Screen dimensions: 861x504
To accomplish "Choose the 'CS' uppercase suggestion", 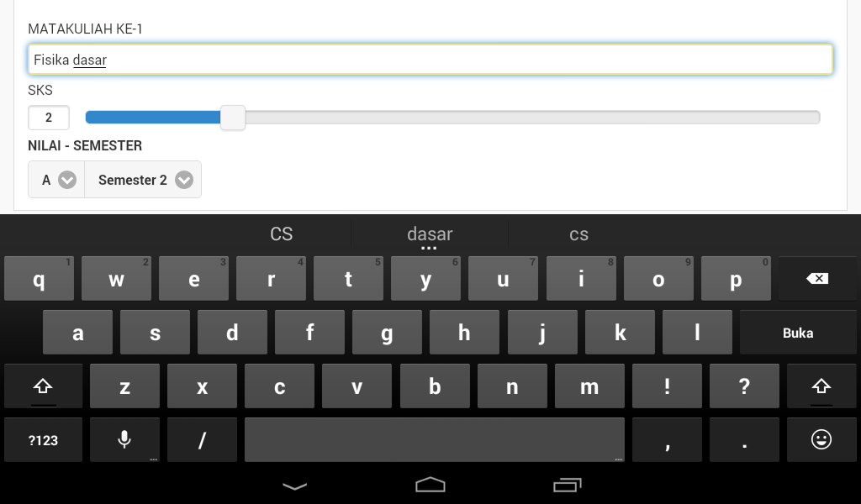I will [281, 234].
